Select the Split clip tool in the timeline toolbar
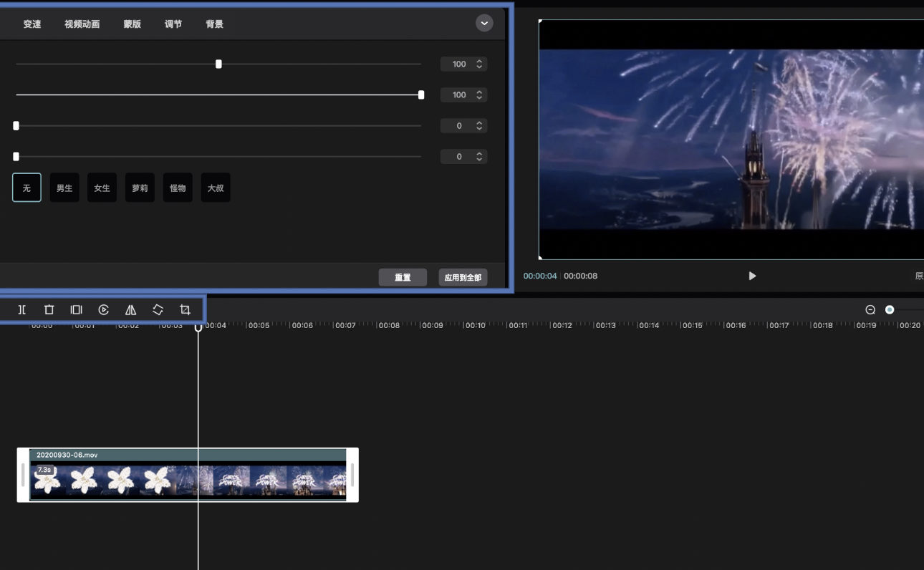This screenshot has width=924, height=570. (x=22, y=310)
